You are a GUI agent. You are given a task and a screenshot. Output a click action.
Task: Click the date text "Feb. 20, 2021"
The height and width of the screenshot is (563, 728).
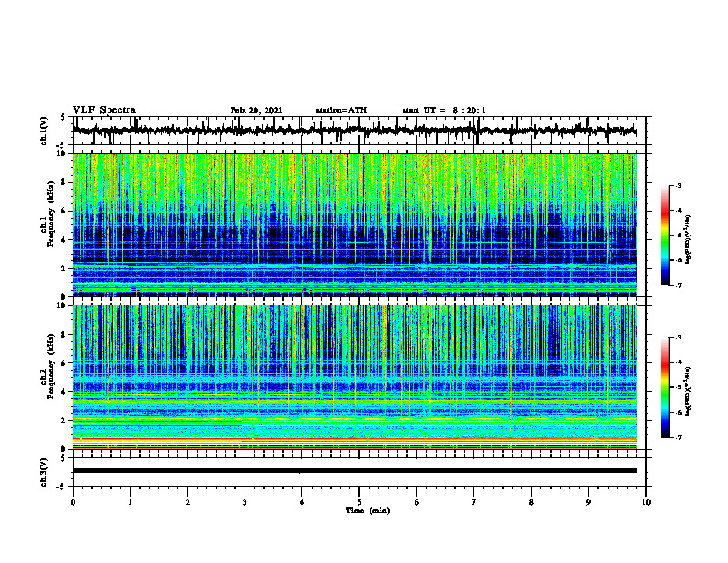256,110
